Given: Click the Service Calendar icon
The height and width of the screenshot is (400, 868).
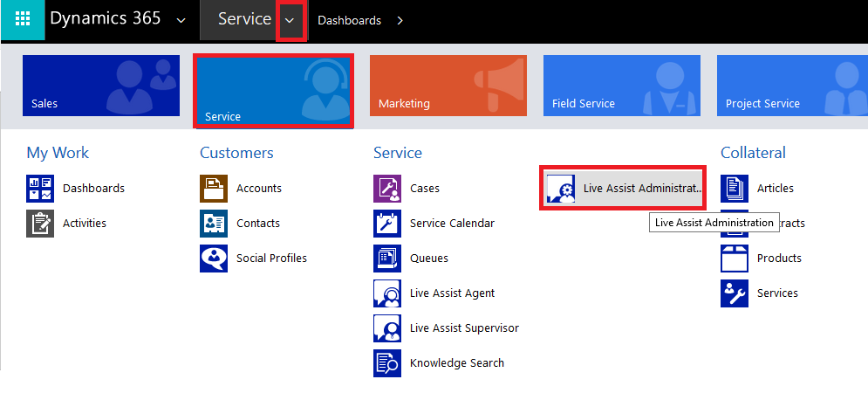Looking at the screenshot, I should pyautogui.click(x=387, y=224).
